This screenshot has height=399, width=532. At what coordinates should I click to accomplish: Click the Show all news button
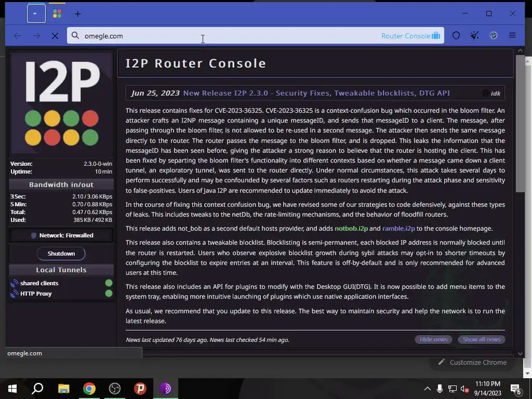click(482, 339)
